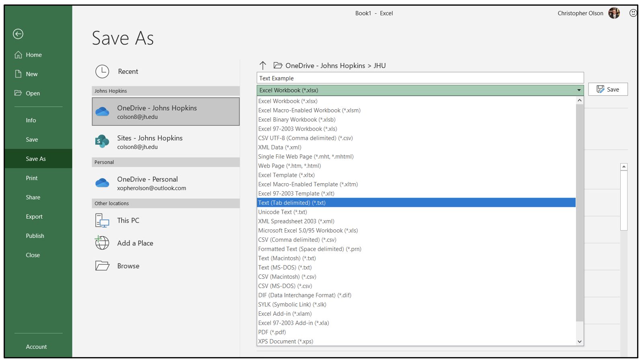644x364 pixels.
Task: Click the file type list scroll down arrow
Action: (x=579, y=342)
